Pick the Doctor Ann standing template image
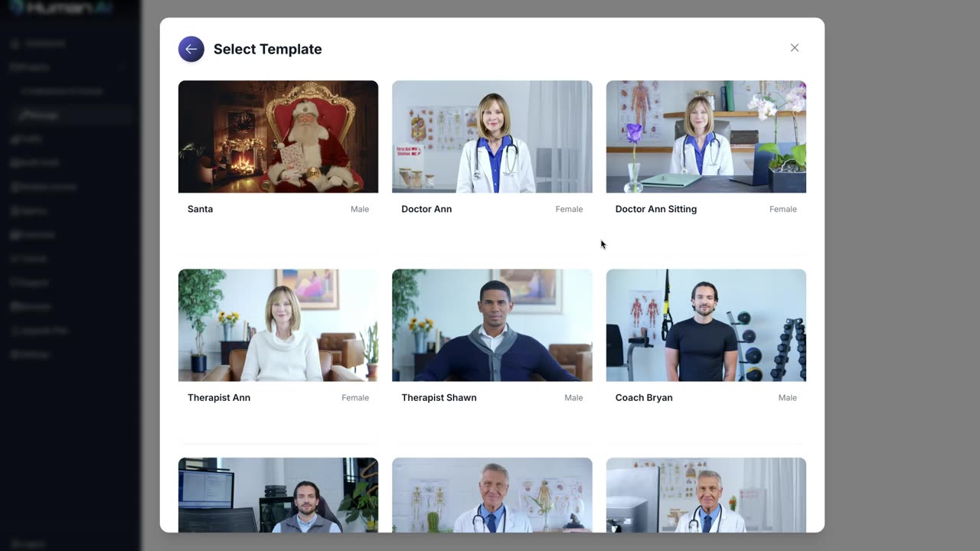The image size is (980, 551). [492, 137]
